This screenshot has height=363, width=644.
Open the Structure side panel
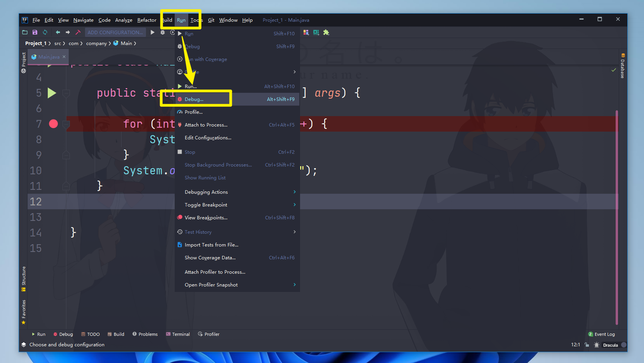[24, 278]
